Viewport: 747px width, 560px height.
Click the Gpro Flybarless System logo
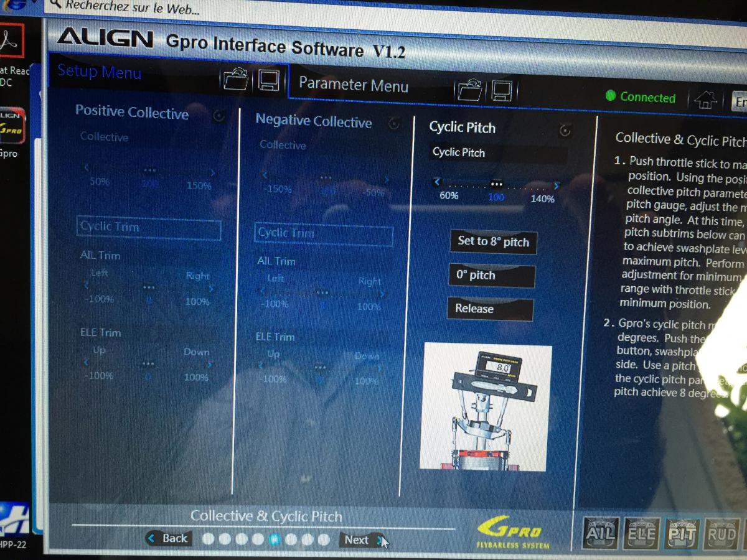click(512, 534)
